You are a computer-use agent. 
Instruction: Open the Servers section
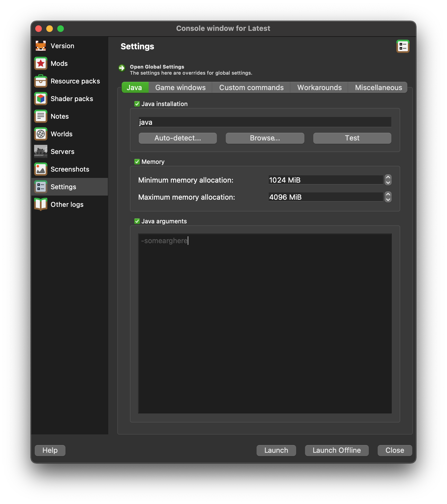tap(40, 151)
